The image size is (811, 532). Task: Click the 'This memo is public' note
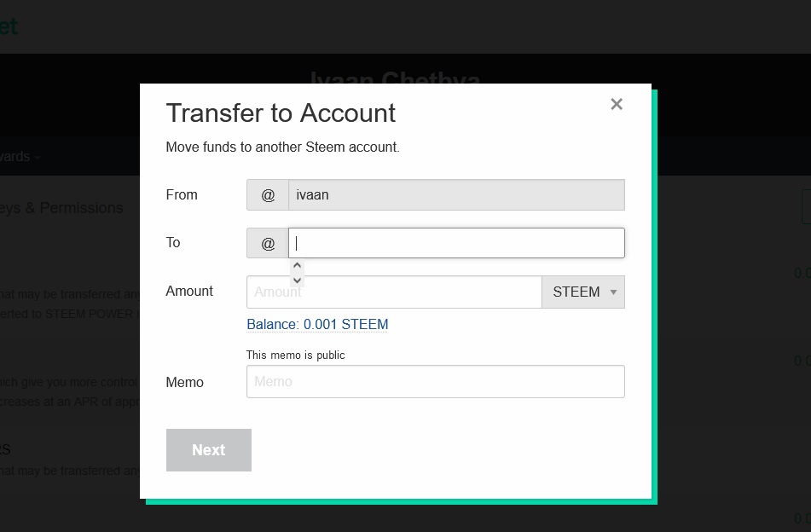[295, 356]
